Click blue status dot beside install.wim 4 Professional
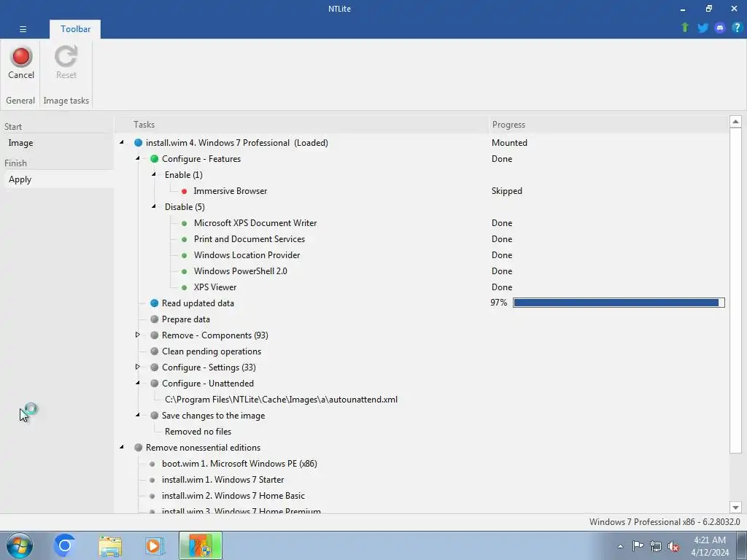 coord(138,143)
